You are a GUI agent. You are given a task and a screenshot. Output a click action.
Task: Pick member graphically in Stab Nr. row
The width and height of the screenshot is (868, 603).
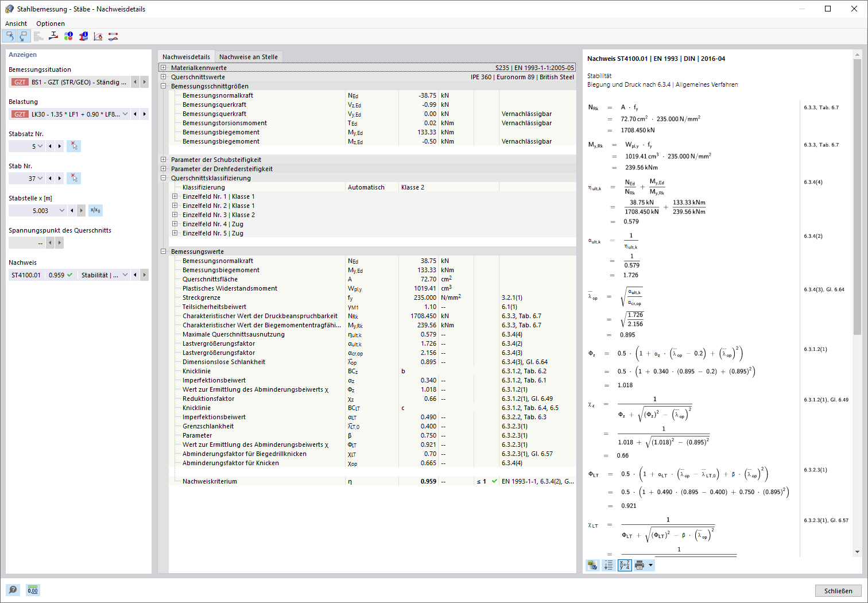(x=73, y=178)
